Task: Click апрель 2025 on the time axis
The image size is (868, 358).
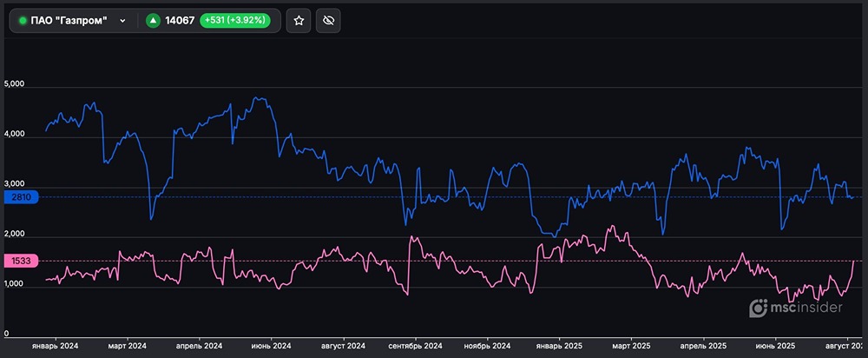Action: click(704, 345)
